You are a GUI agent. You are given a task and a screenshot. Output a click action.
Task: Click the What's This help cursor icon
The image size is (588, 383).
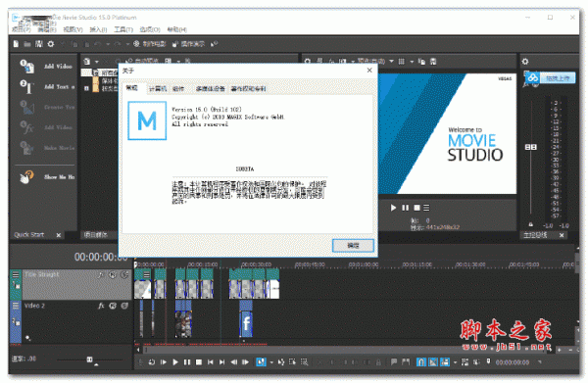click(x=214, y=44)
